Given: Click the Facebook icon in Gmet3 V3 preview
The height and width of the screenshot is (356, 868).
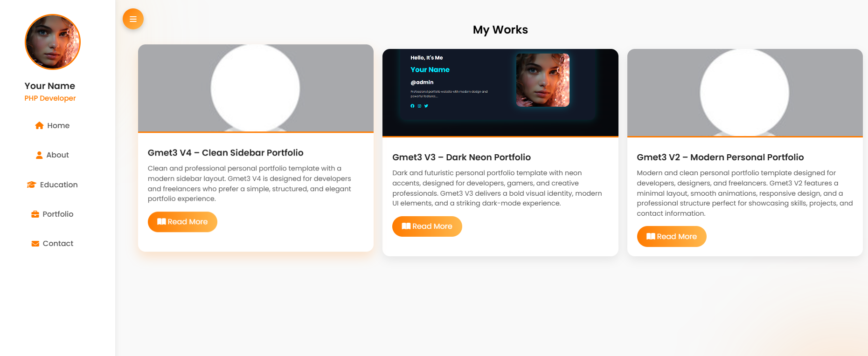Looking at the screenshot, I should coord(412,106).
